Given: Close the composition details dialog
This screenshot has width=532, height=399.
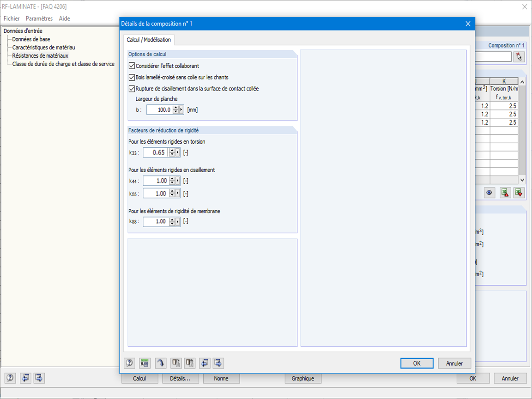Looking at the screenshot, I should coord(468,24).
